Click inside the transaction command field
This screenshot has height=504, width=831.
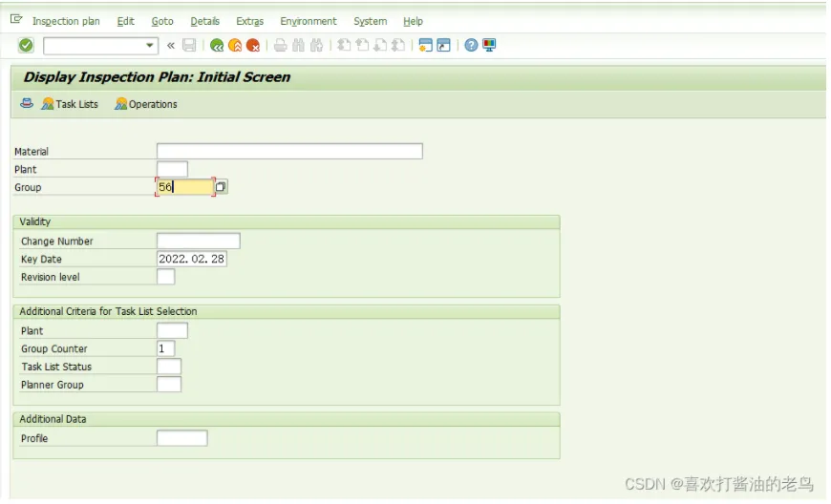[95, 46]
